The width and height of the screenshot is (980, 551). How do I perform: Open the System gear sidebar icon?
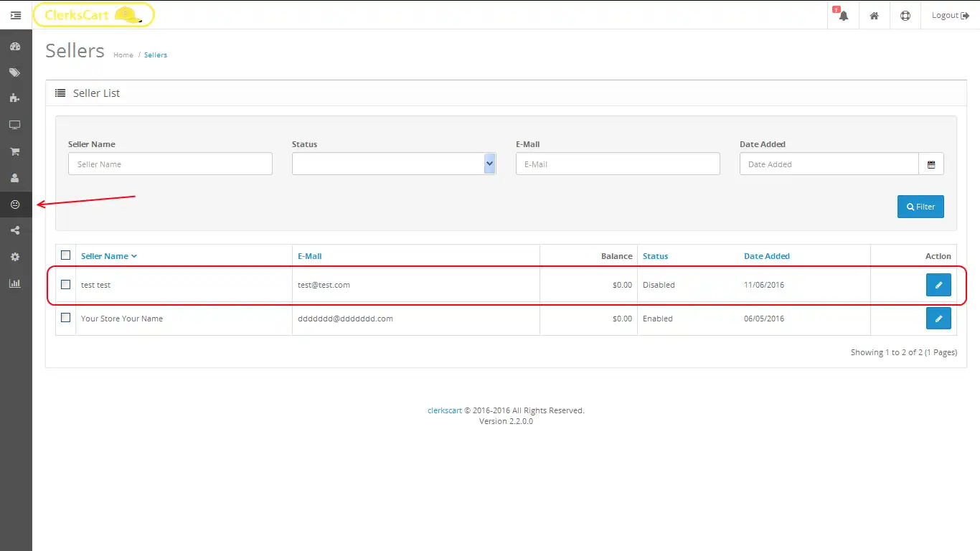[x=15, y=257]
